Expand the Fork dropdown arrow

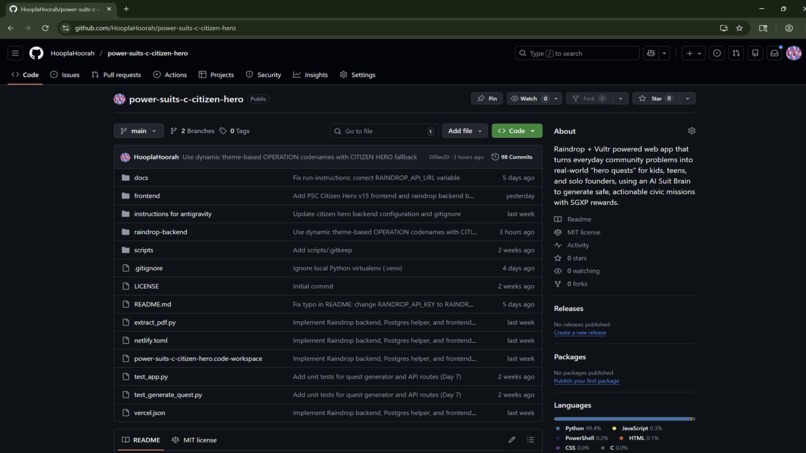point(620,98)
